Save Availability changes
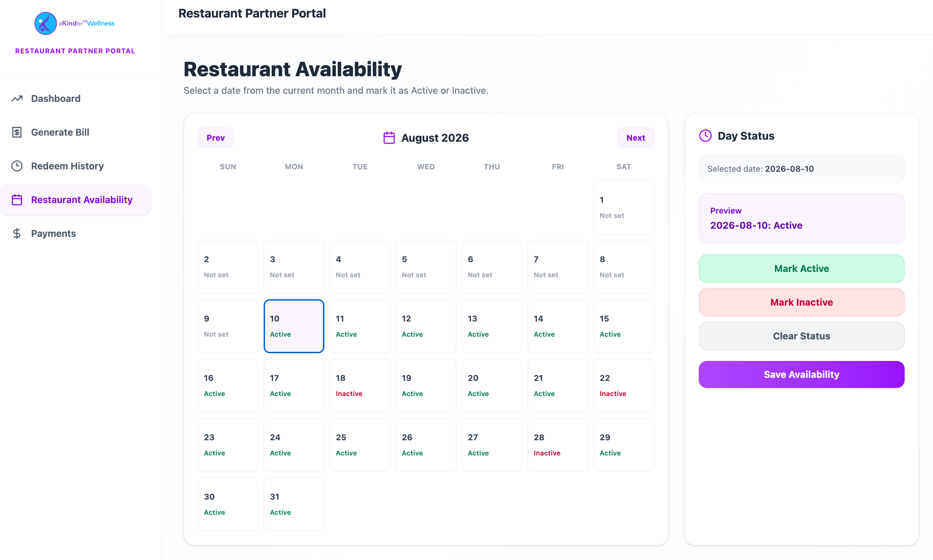 click(801, 374)
